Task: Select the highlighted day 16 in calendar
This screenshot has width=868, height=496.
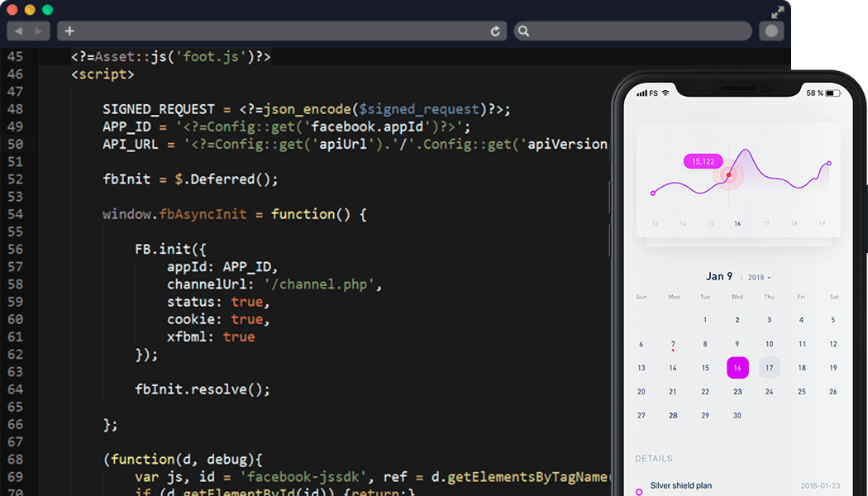Action: click(x=737, y=368)
